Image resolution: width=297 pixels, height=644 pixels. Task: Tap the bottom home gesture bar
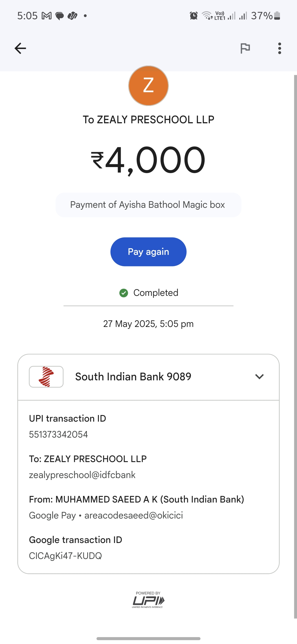coord(148,638)
